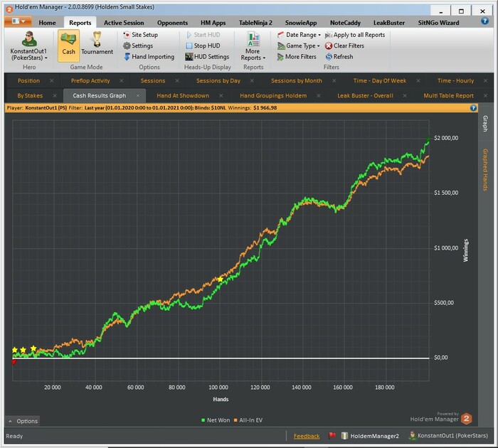Expand the Date Range dropdown
The height and width of the screenshot is (448, 498).
pyautogui.click(x=299, y=35)
